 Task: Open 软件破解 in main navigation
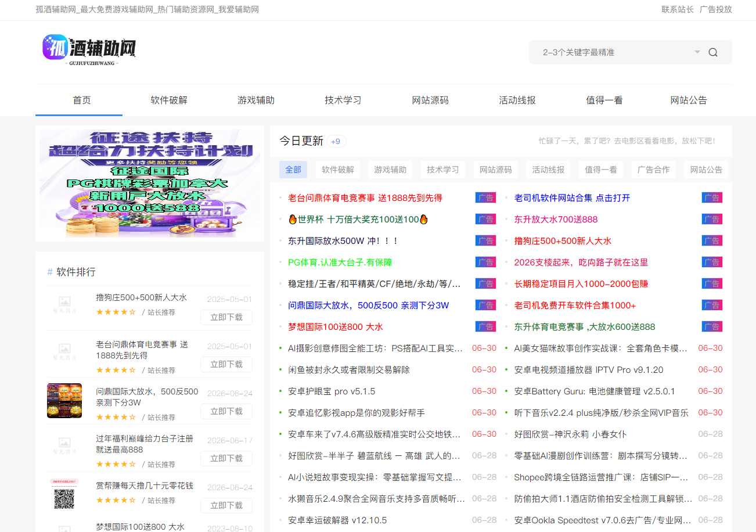pos(169,100)
